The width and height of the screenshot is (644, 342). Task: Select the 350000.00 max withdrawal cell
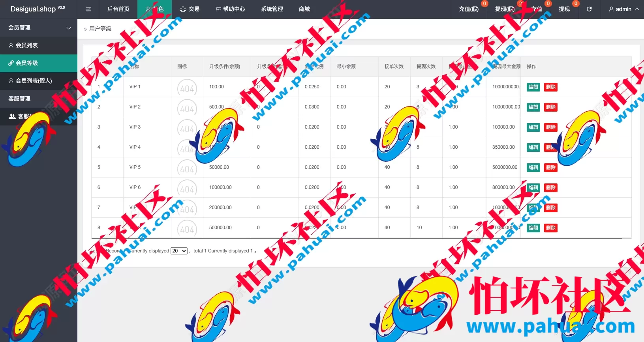[503, 147]
